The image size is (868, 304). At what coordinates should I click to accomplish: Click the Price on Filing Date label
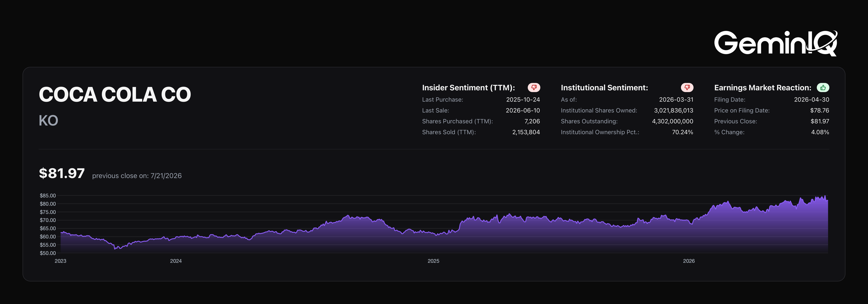click(742, 111)
